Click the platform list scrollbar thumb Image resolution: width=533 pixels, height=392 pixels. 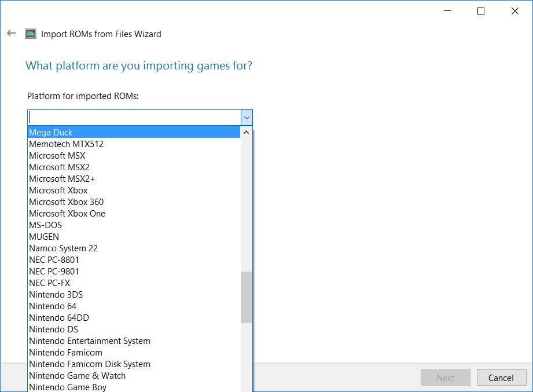click(246, 297)
